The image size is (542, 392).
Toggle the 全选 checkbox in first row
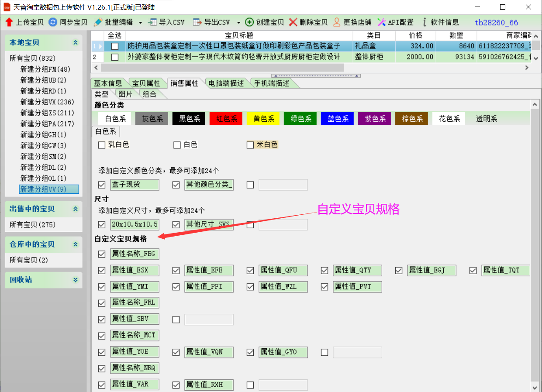tap(115, 46)
